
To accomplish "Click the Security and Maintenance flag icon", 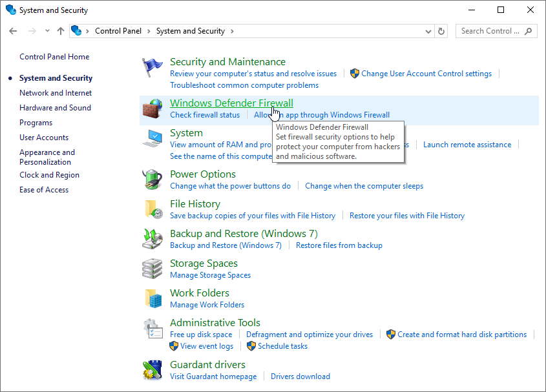I will (x=152, y=68).
